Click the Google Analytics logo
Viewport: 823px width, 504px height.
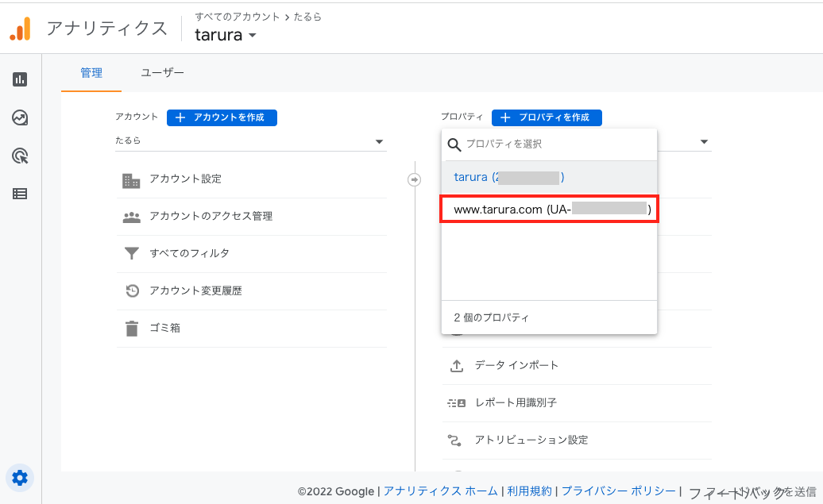20,29
